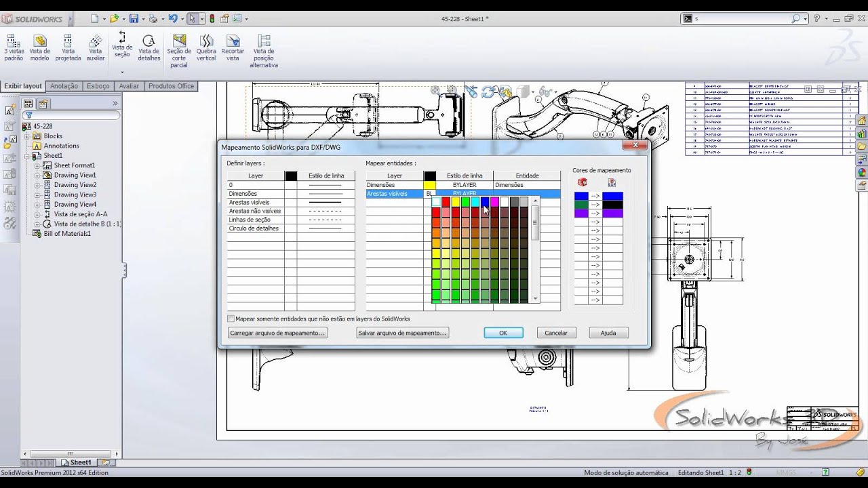
Task: Open dropdown under Vista de seção
Action: (x=122, y=71)
